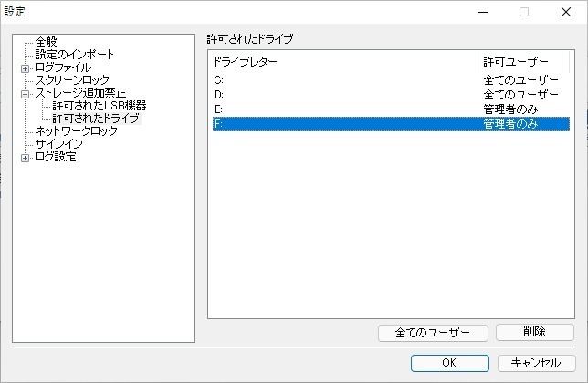This screenshot has width=588, height=383.
Task: Click the 全てのユーザー button
Action: click(433, 333)
